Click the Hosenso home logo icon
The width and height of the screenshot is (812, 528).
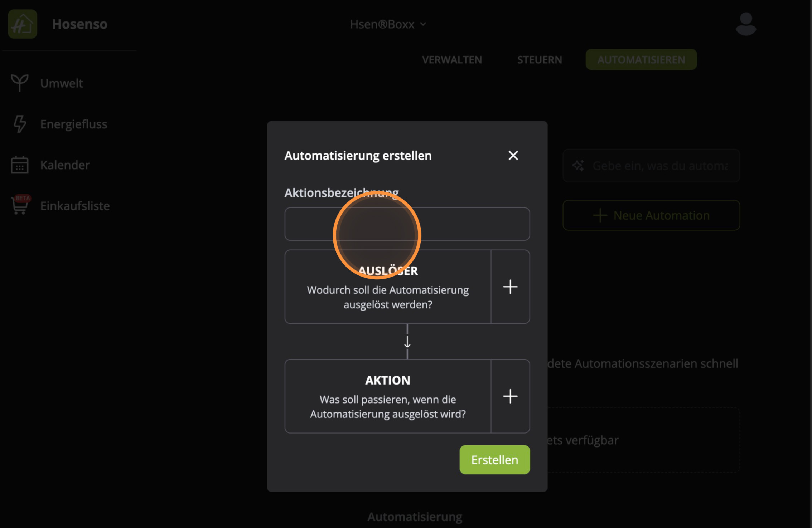[22, 24]
